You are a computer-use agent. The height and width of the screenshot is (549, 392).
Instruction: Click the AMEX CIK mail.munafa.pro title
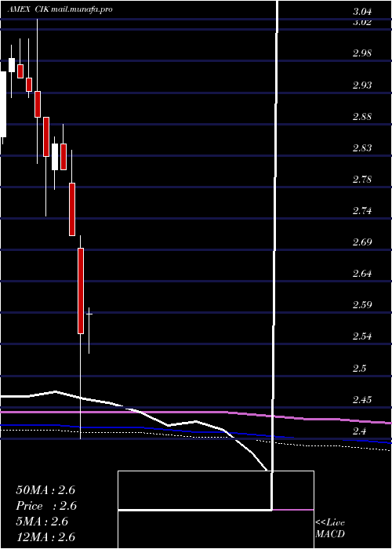60,9
